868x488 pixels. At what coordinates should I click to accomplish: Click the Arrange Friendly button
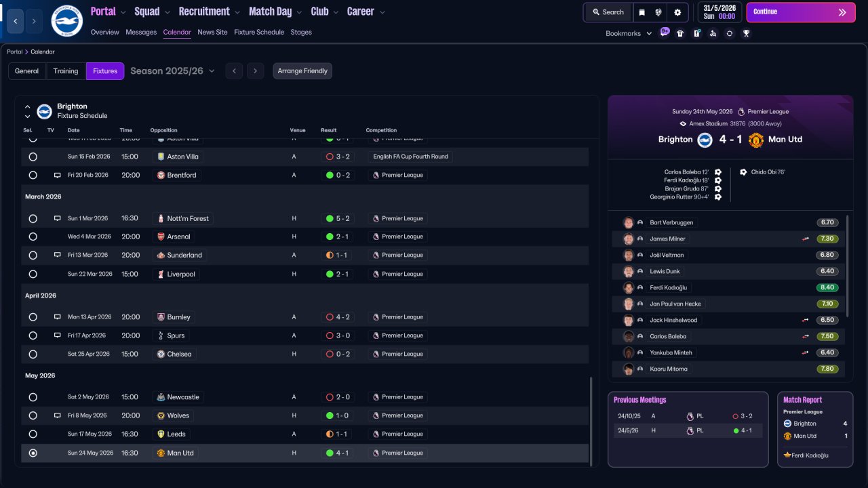pyautogui.click(x=302, y=71)
